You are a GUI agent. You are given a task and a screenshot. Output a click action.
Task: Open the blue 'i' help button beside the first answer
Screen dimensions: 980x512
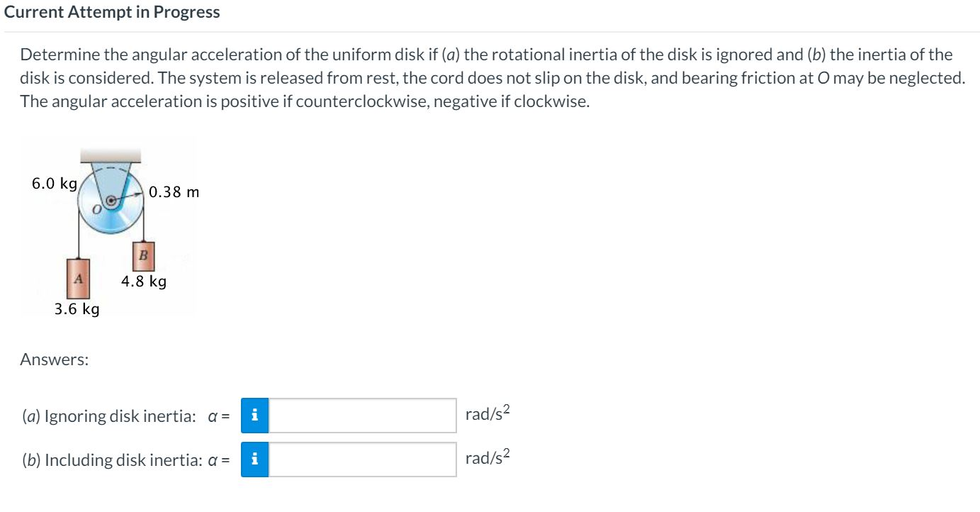point(256,414)
